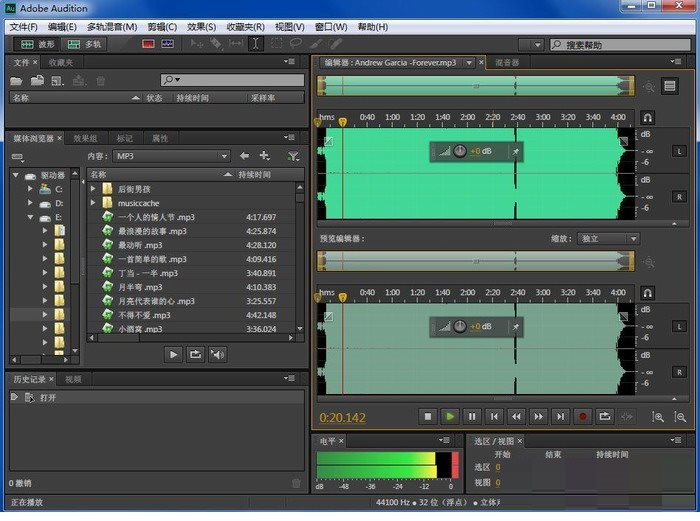This screenshot has height=521, width=700.
Task: Open the Zoom 独立 dropdown
Action: click(608, 239)
